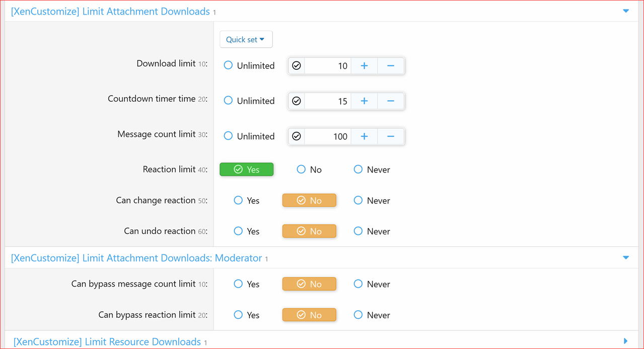Click the check icon inside Can undo reaction's No button
The height and width of the screenshot is (349, 644).
301,231
